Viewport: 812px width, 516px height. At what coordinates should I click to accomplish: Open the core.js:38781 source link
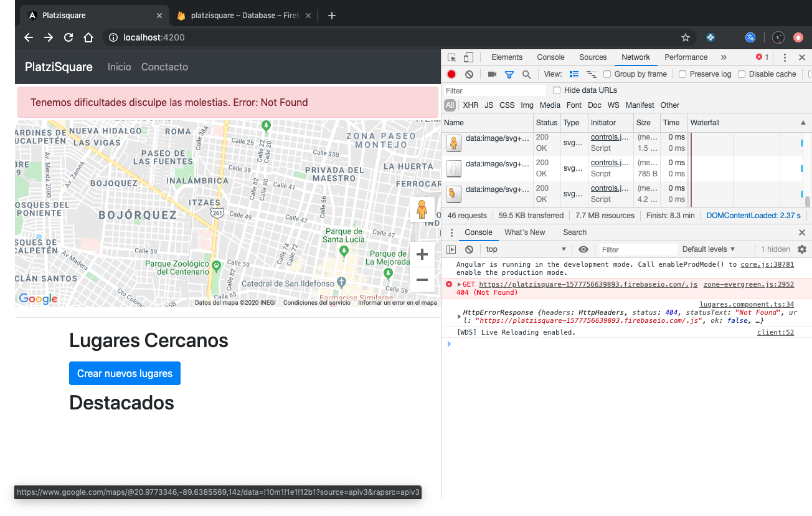point(767,264)
